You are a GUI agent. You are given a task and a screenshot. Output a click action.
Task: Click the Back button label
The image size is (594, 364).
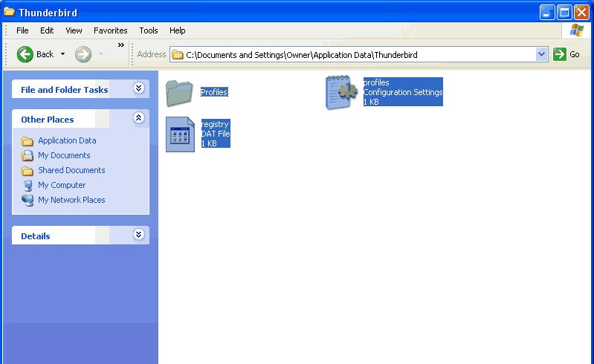[45, 54]
